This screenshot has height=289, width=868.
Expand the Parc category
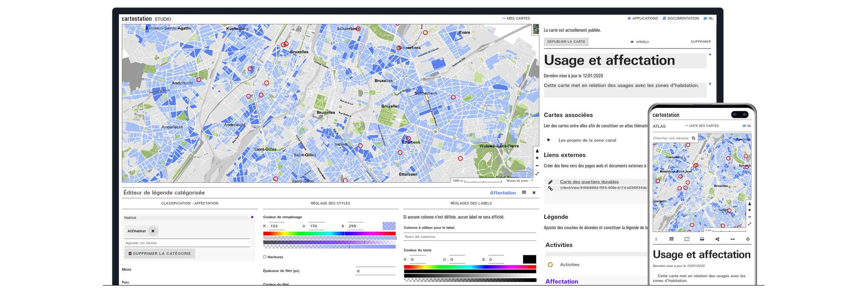[125, 282]
